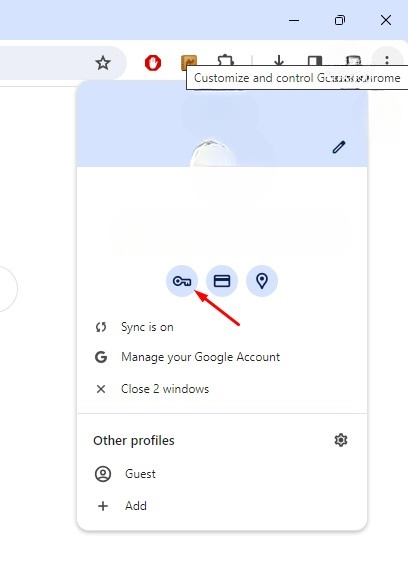Open Chrome three-dot menu
The width and height of the screenshot is (408, 561).
click(387, 60)
